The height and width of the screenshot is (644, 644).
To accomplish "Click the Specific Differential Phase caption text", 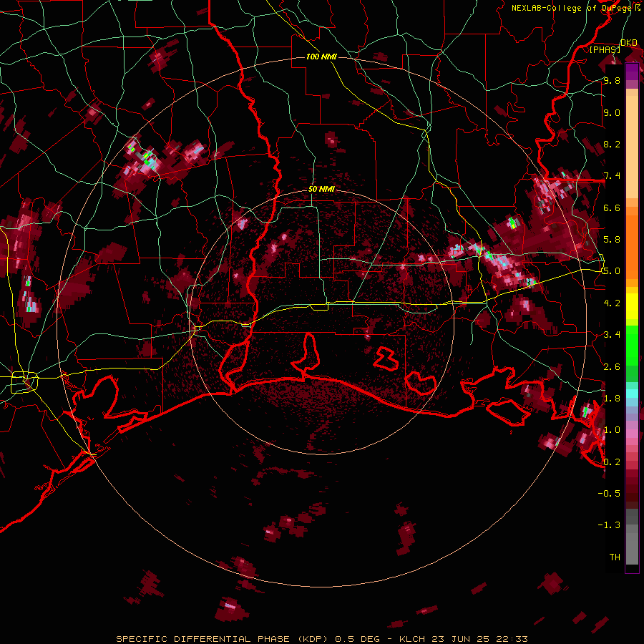I will [x=321, y=639].
